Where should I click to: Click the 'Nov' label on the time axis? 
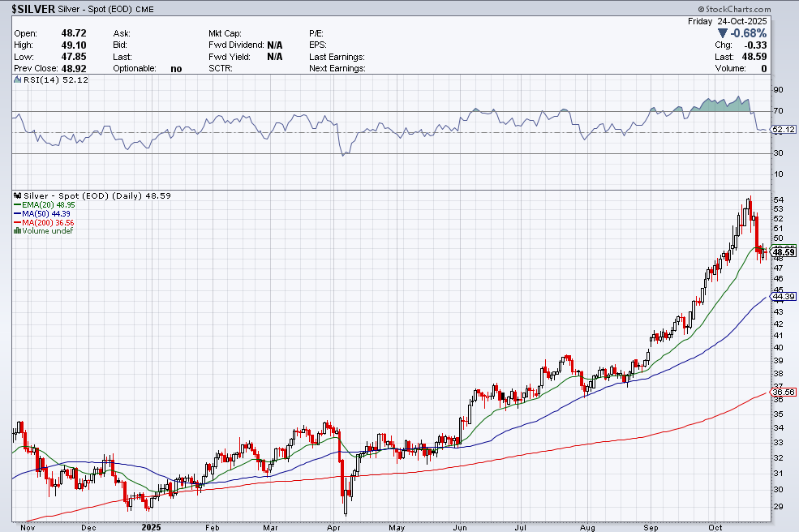tap(28, 527)
